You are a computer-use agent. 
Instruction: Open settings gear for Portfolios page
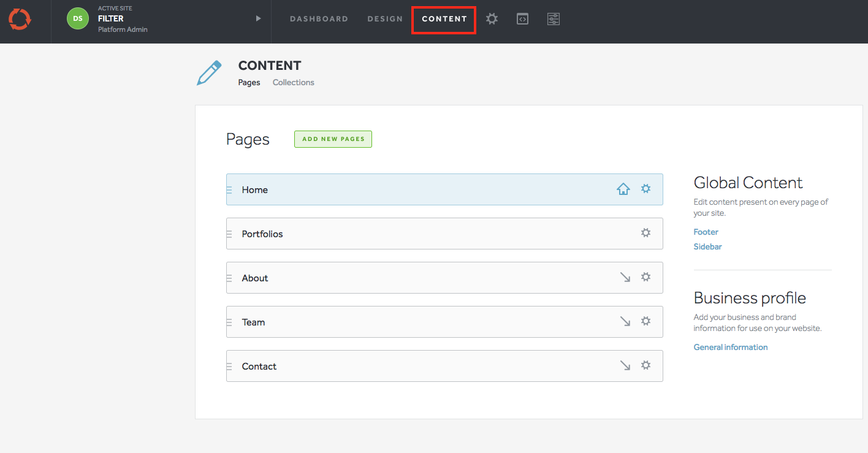[x=645, y=233]
